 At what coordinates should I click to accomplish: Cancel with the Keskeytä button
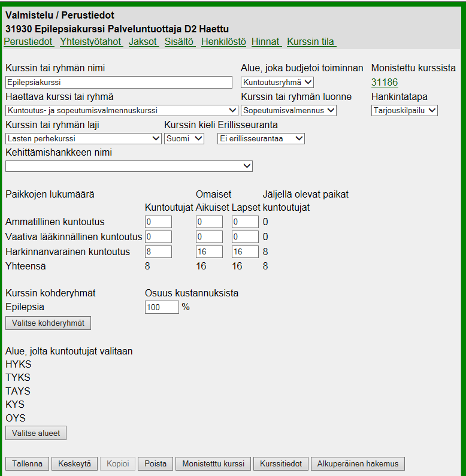click(74, 464)
